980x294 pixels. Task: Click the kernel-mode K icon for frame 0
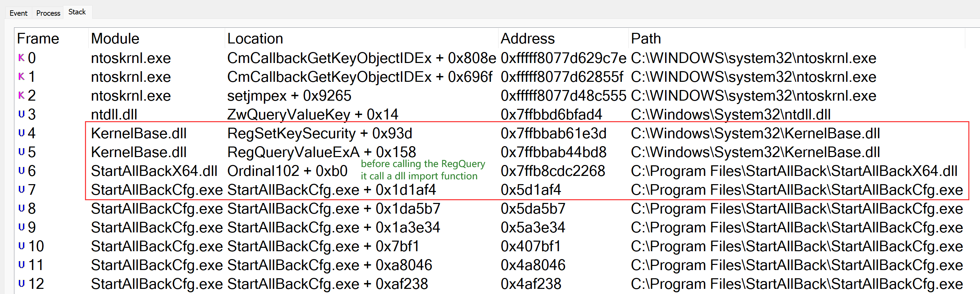(21, 58)
